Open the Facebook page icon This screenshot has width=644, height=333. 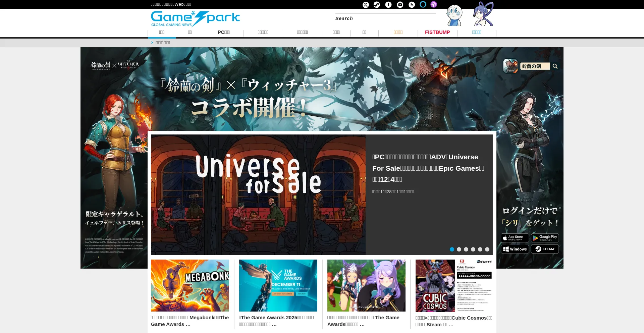pos(388,5)
